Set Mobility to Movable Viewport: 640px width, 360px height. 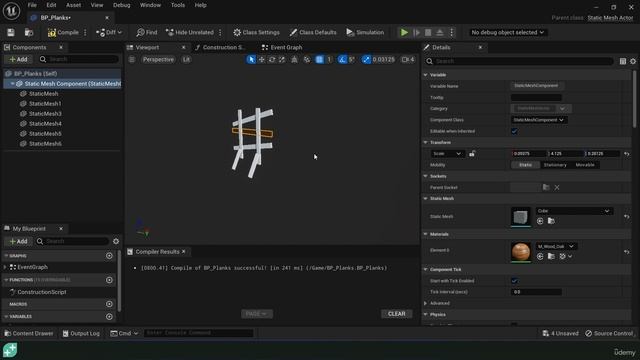(585, 165)
